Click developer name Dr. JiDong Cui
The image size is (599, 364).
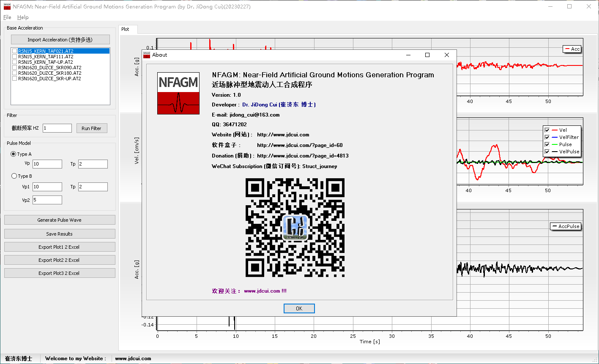(279, 104)
